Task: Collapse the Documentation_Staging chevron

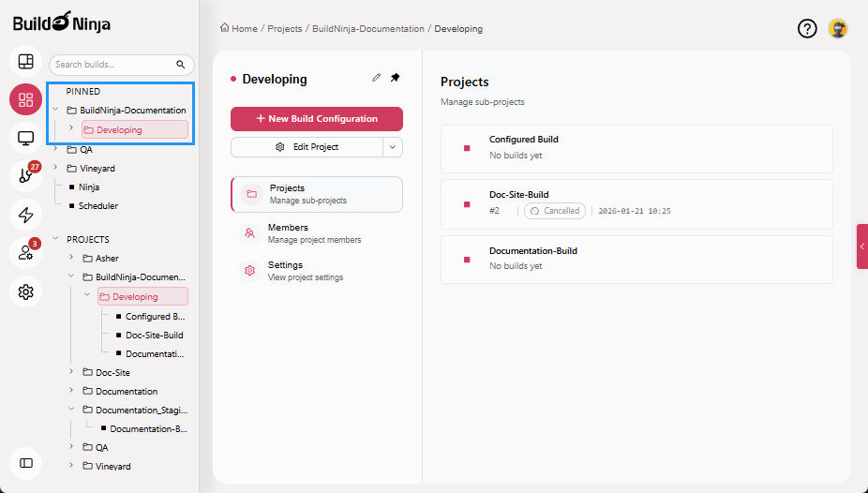Action: point(71,409)
